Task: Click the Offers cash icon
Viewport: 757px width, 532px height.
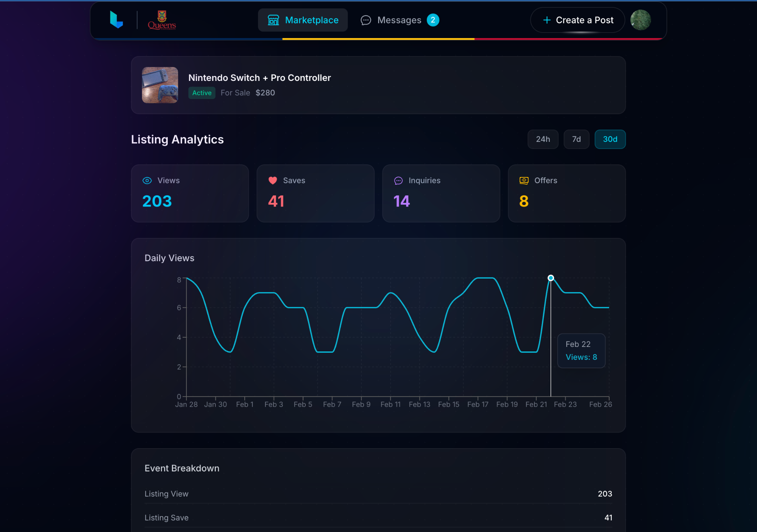Action: pyautogui.click(x=524, y=180)
